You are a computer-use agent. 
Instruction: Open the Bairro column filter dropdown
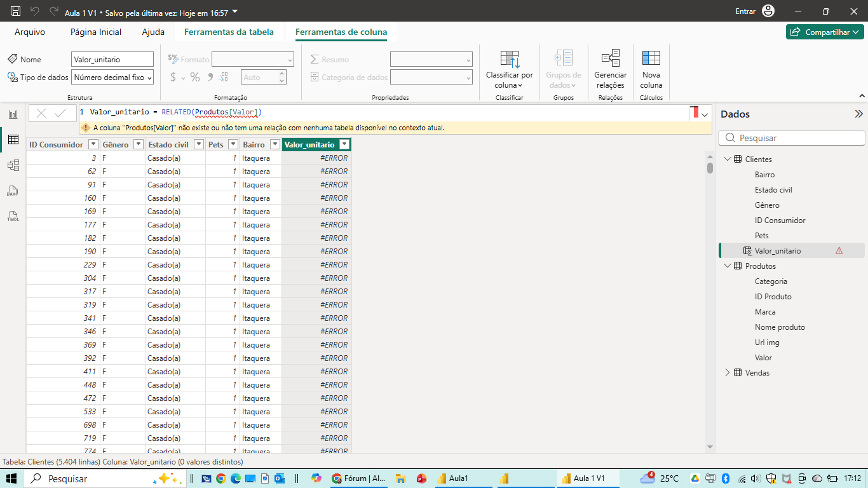(x=275, y=145)
